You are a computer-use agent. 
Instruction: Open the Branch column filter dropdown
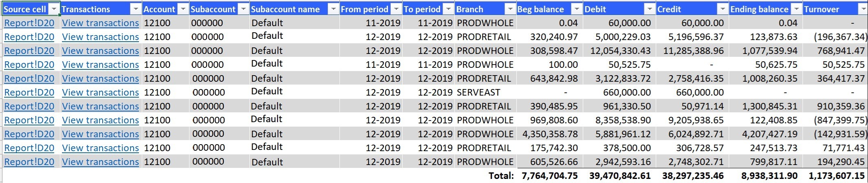(x=510, y=9)
